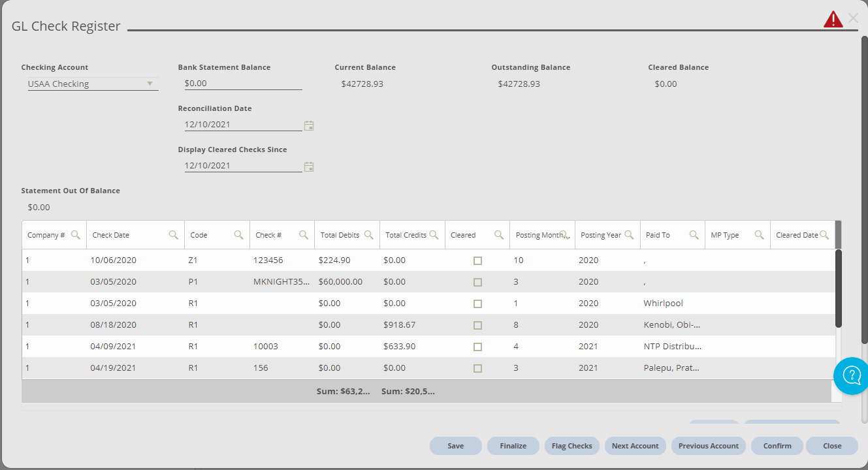The image size is (868, 470).
Task: Sort by Paid To column header
Action: pos(658,235)
